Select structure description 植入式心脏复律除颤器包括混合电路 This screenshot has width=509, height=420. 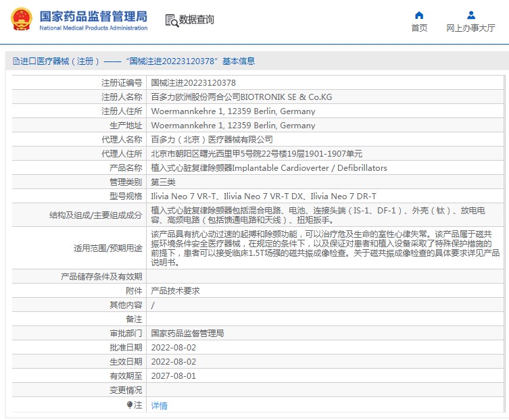[318, 215]
